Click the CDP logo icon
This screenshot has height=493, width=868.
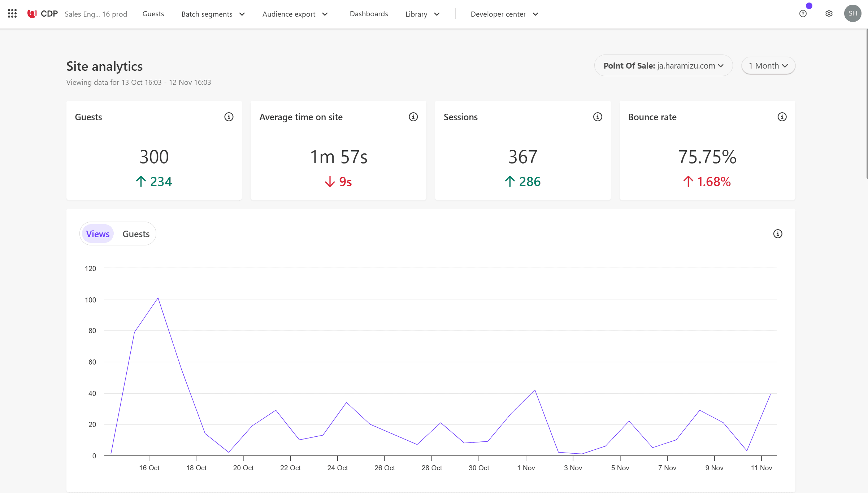[32, 14]
